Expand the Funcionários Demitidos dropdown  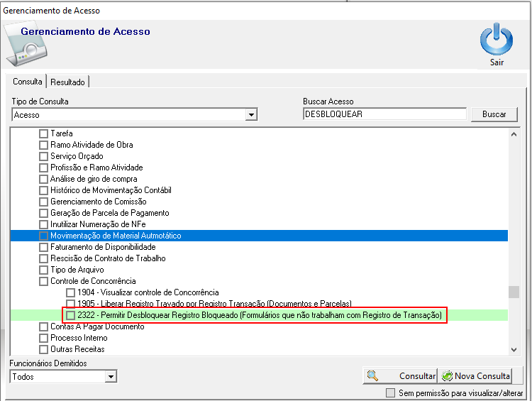tap(111, 377)
